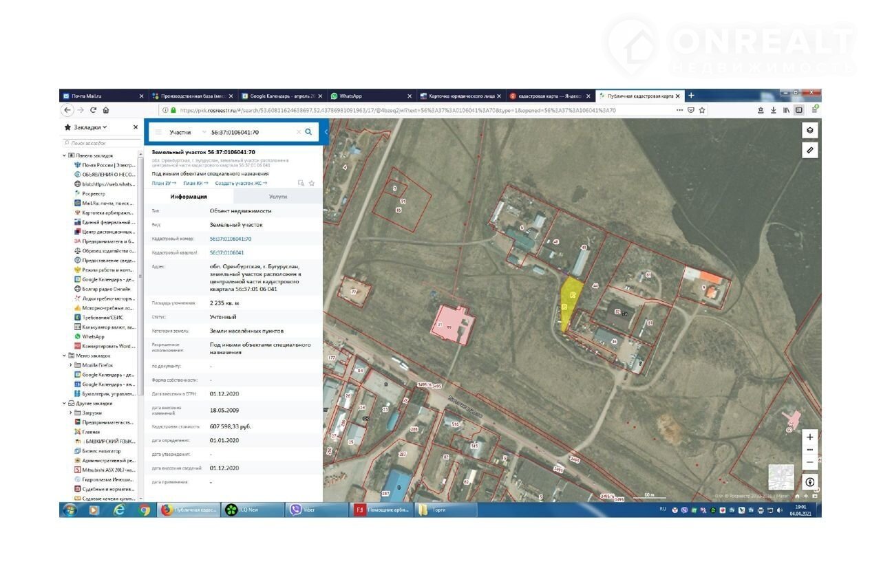Open the map layers panel
Screen dimensions: 881x588
809,131
